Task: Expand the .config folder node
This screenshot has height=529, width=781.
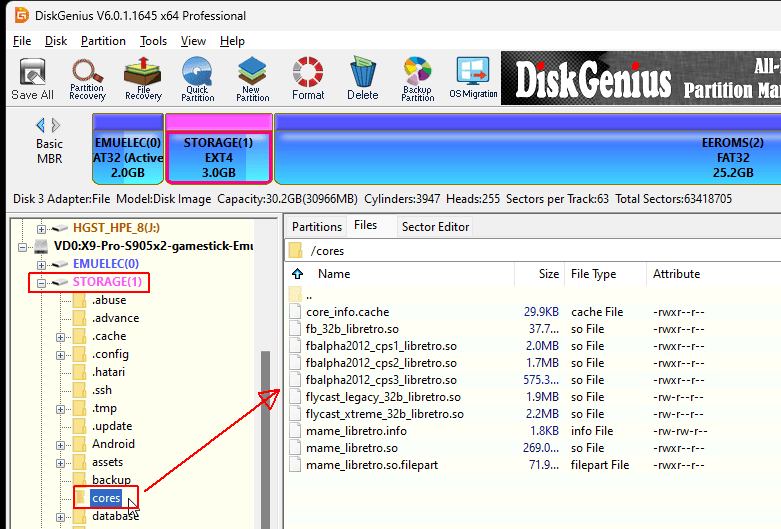Action: coord(61,354)
